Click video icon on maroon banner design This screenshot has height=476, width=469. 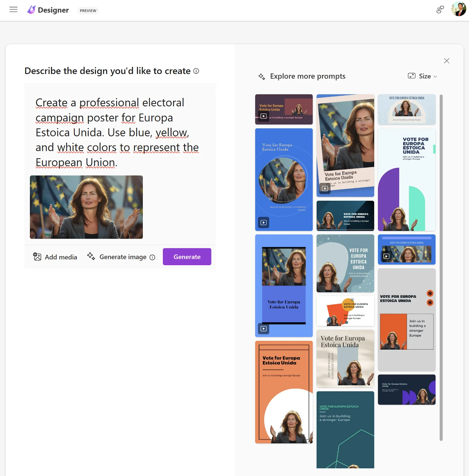(x=263, y=116)
